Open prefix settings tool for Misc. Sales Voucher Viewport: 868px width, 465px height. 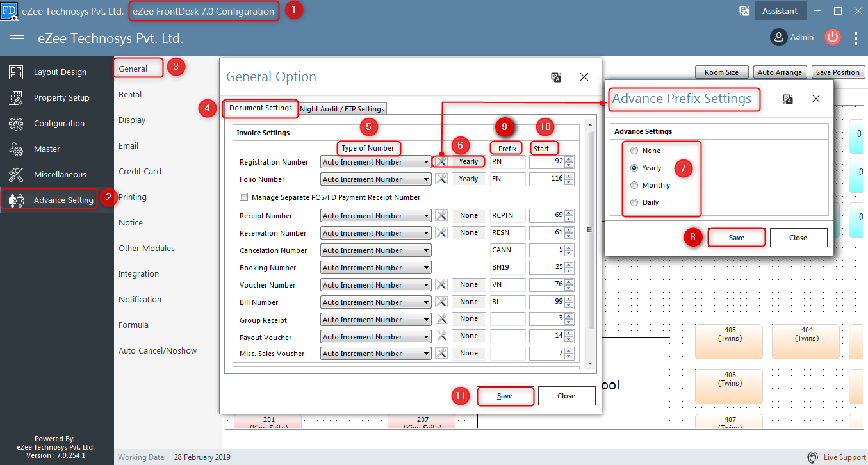441,353
